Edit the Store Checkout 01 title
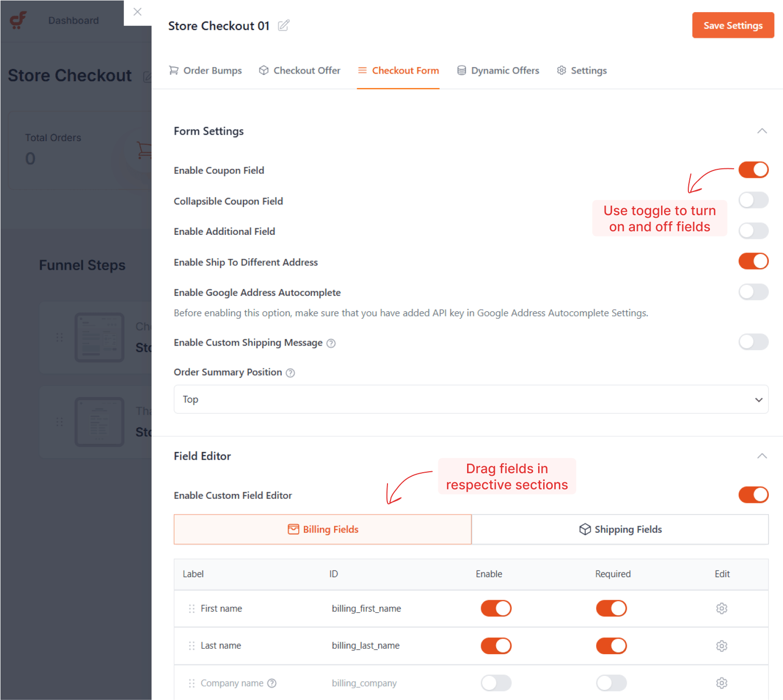Screen dimensions: 783x700 pos(284,25)
